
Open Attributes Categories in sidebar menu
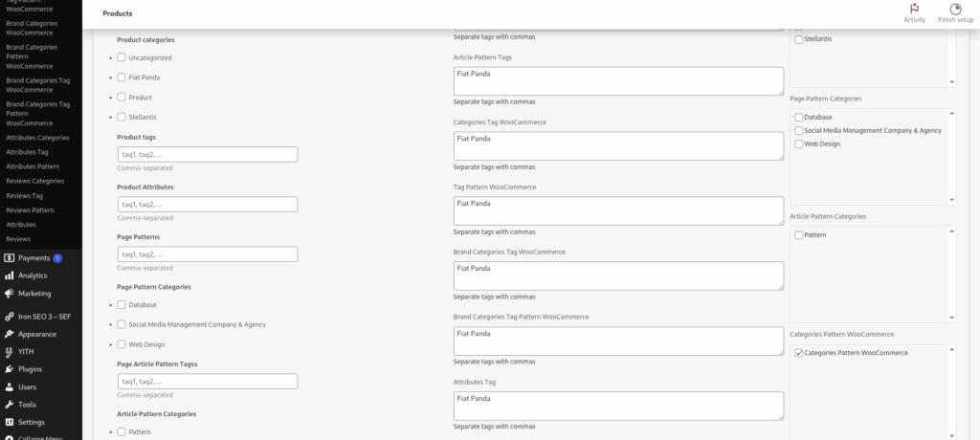(x=37, y=138)
